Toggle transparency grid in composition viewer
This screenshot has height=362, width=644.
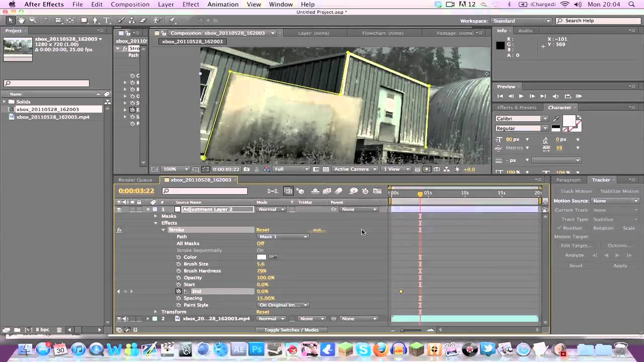coord(326,169)
